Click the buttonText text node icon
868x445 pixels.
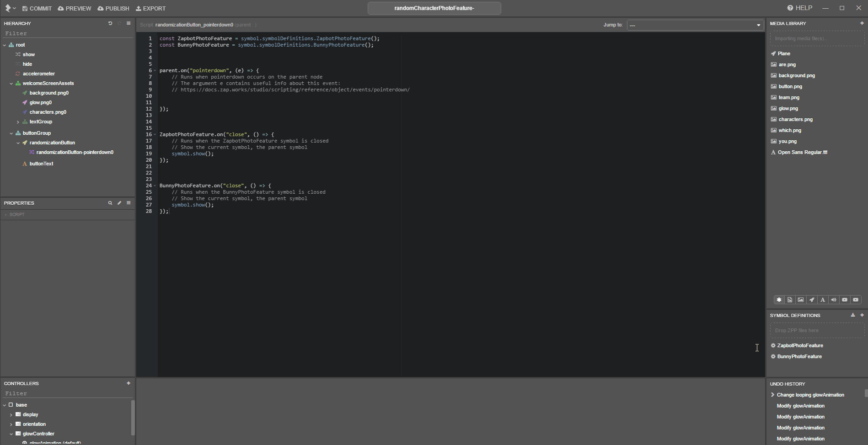coord(25,164)
